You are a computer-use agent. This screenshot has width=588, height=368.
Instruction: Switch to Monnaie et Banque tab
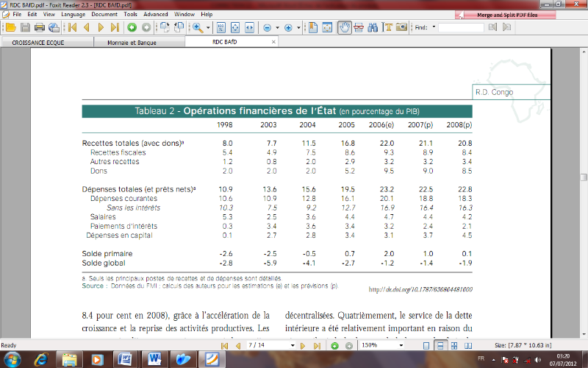[x=140, y=43]
